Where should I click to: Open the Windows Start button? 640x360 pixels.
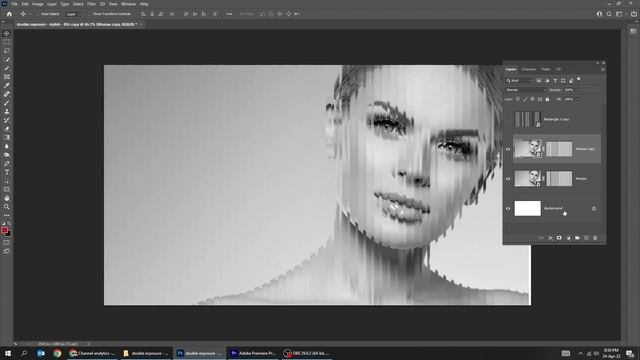point(8,353)
